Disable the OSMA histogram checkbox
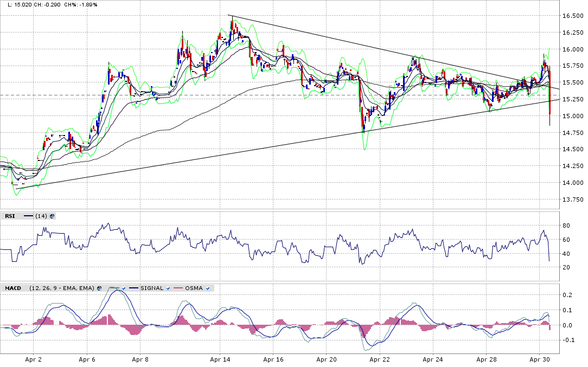Screen dimensions: 588x367 click(208, 288)
